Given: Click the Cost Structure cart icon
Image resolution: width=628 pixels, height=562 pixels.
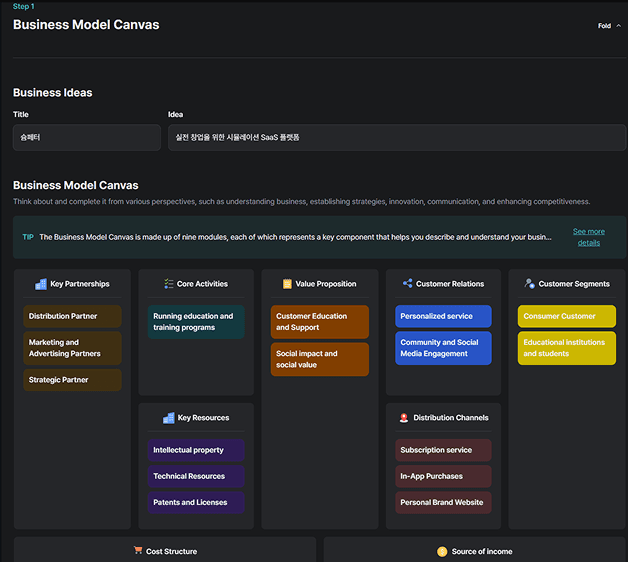Looking at the screenshot, I should coord(138,550).
